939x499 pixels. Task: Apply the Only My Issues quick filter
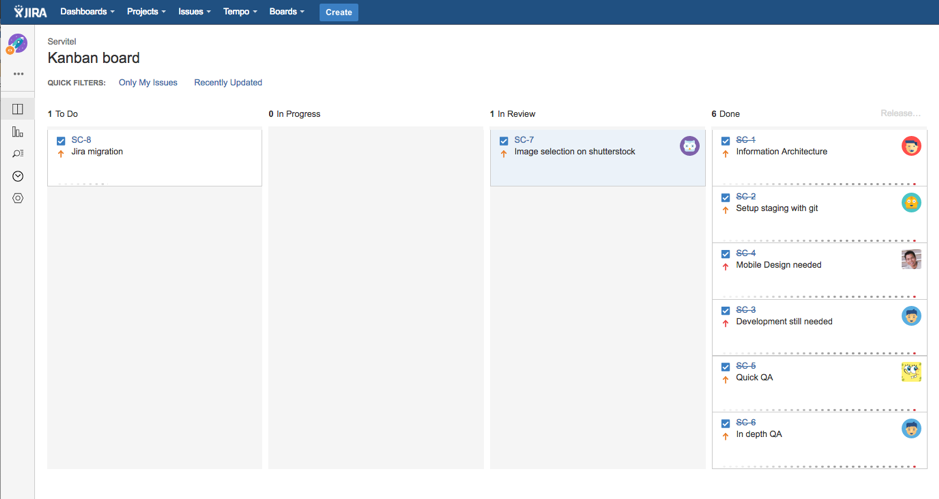[x=148, y=83]
